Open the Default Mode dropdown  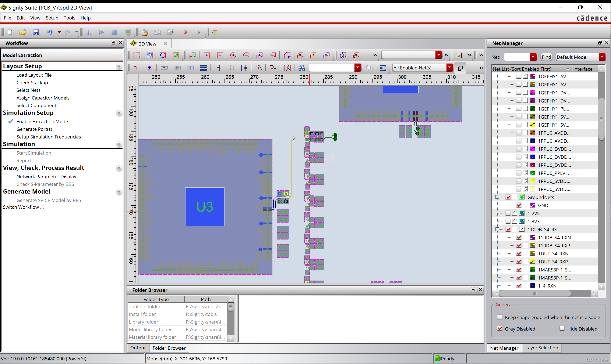602,57
